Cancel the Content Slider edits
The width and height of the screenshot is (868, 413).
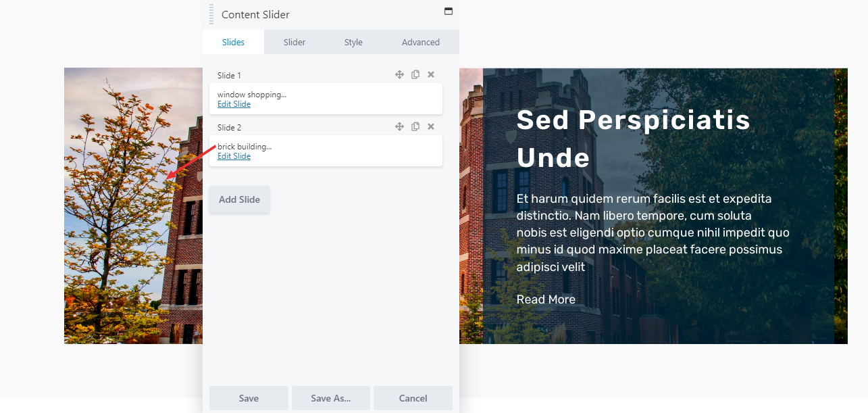(x=413, y=398)
